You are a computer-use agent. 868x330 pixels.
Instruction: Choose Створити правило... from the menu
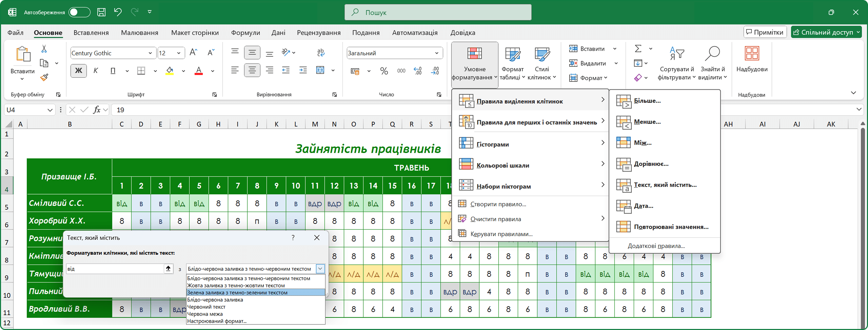pyautogui.click(x=497, y=204)
